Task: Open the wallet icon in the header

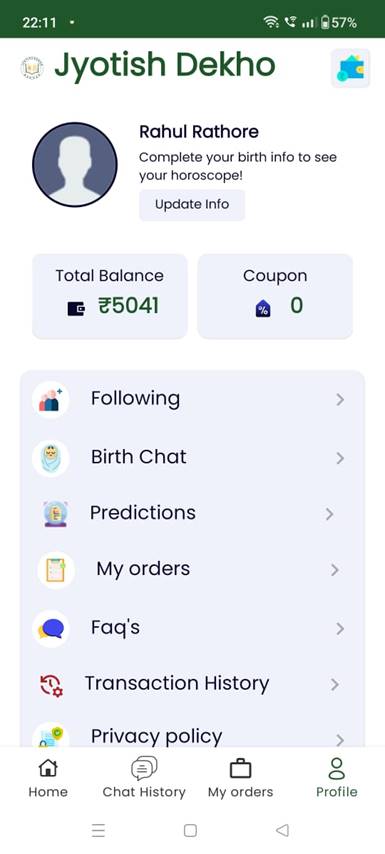Action: coord(351,68)
